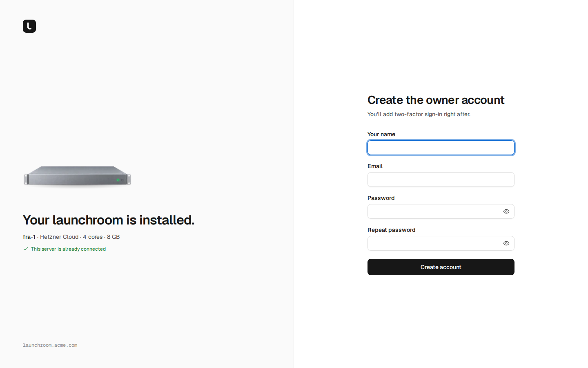Click the 'Email' field label
Screen dimensions: 588x368
375,166
